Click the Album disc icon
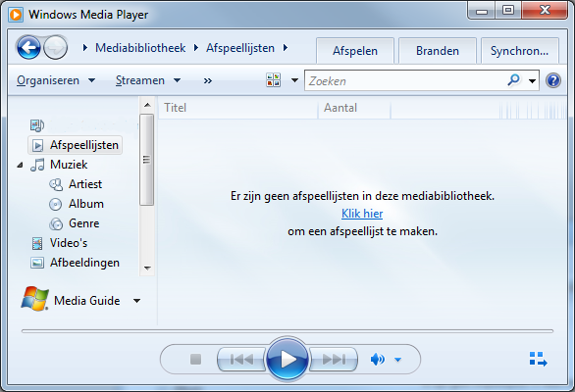Screen dimensions: 575x392 55,204
